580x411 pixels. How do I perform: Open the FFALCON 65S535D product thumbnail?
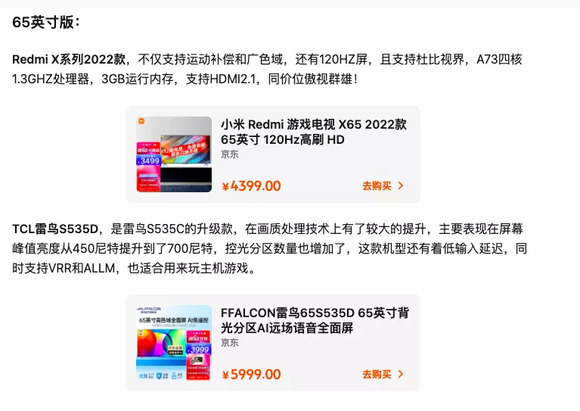point(174,343)
